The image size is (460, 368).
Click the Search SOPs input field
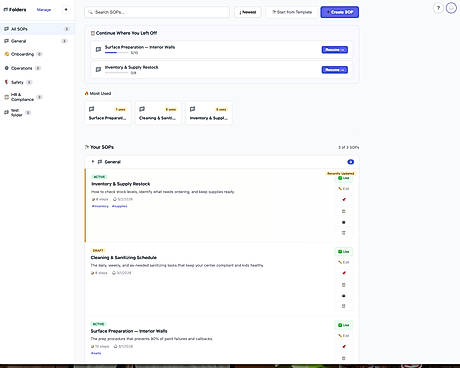click(x=157, y=12)
